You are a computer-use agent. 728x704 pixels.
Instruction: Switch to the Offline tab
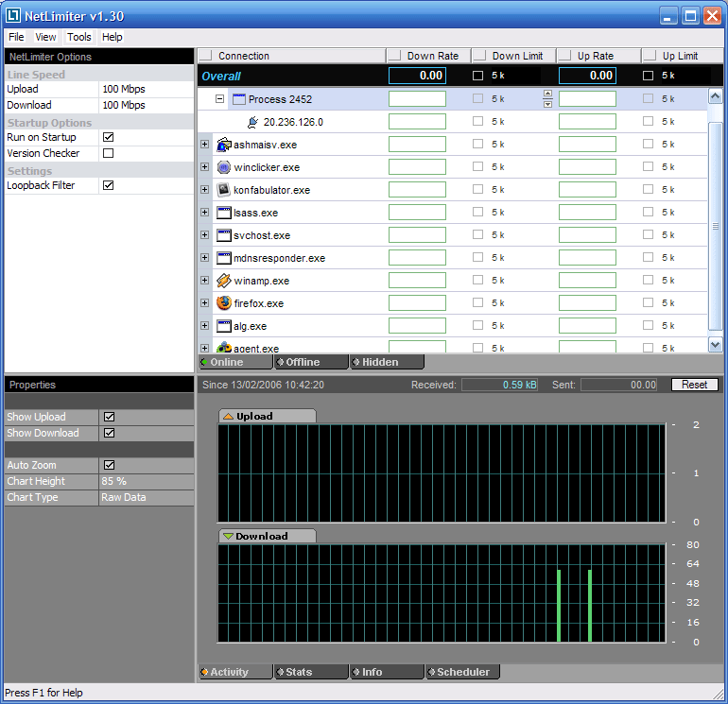[x=311, y=362]
